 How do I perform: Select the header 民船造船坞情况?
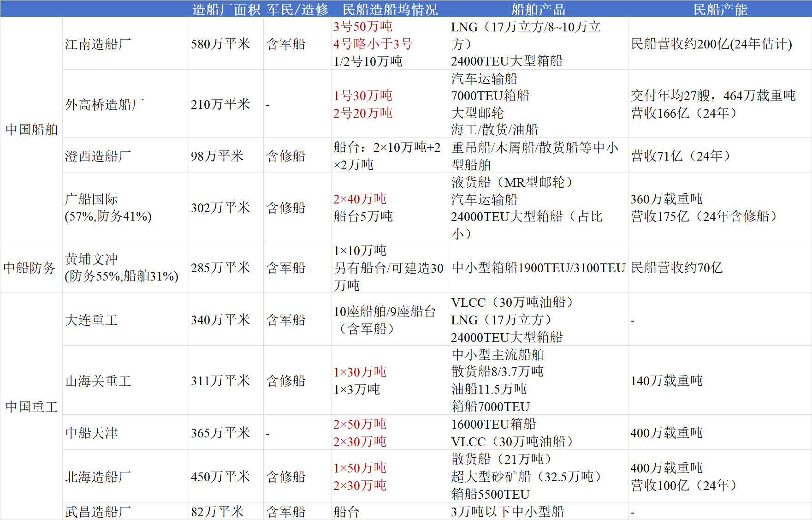390,9
